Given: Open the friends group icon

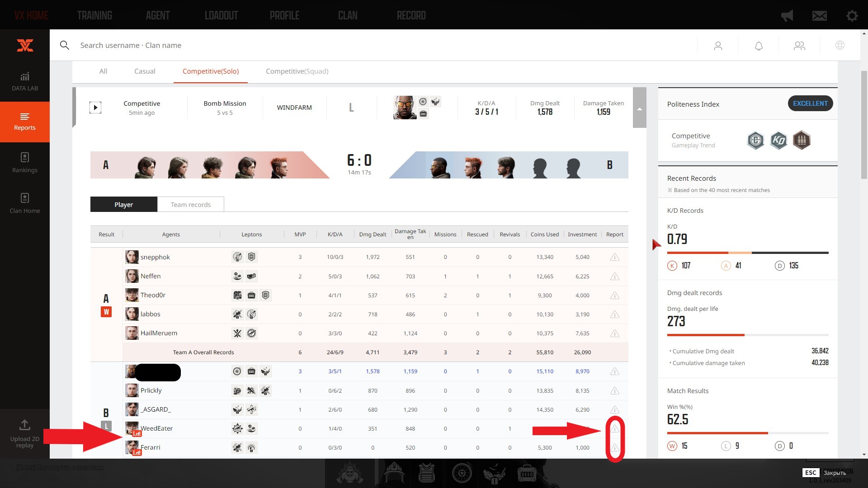Looking at the screenshot, I should click(799, 46).
